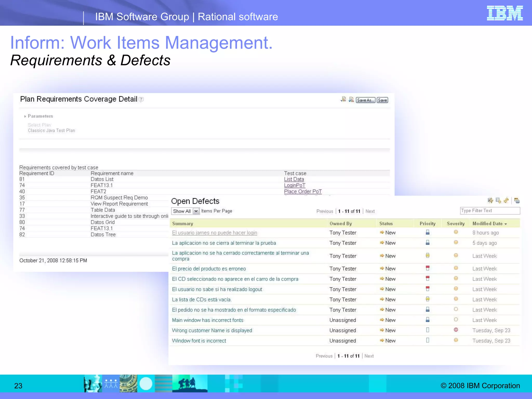Sort defects by the Status column header
This screenshot has height=399, width=532.
386,224
